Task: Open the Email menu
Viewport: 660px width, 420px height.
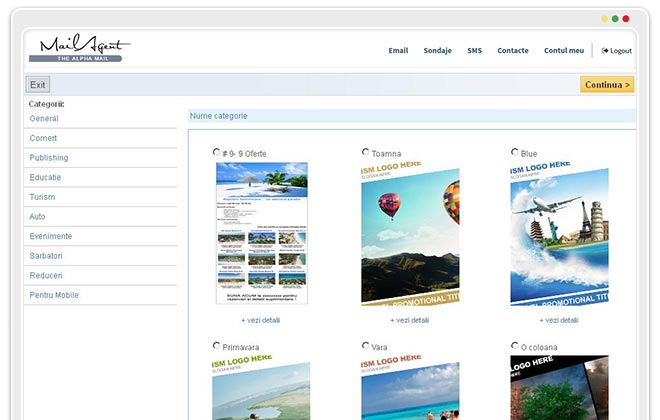Action: (398, 51)
